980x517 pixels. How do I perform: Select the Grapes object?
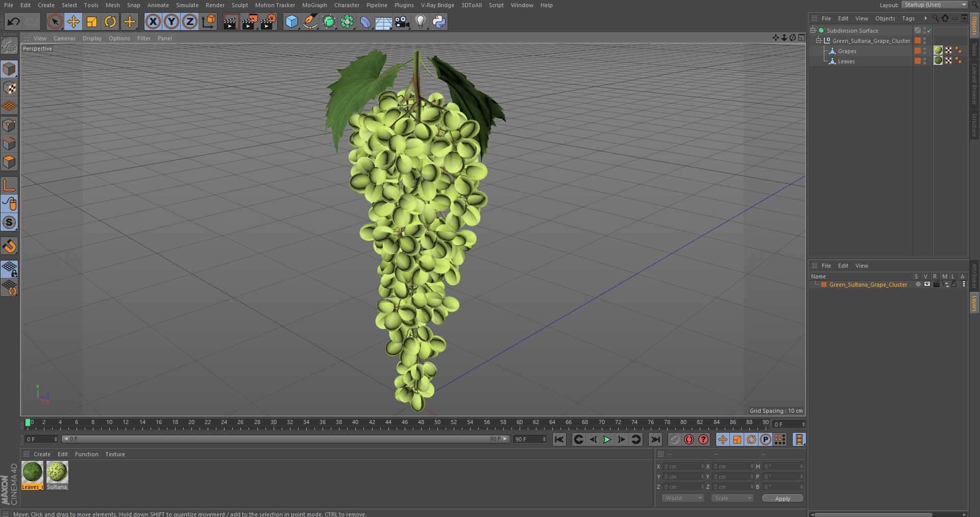(847, 51)
